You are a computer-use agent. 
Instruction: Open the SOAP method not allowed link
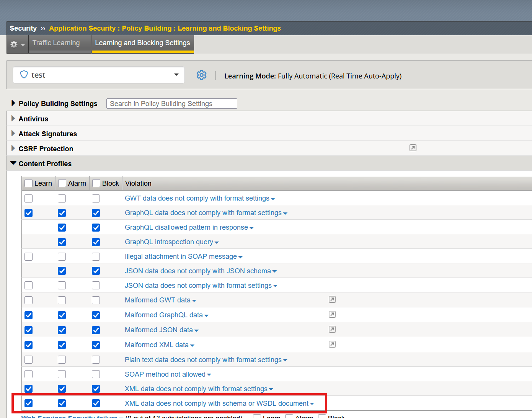click(x=165, y=374)
